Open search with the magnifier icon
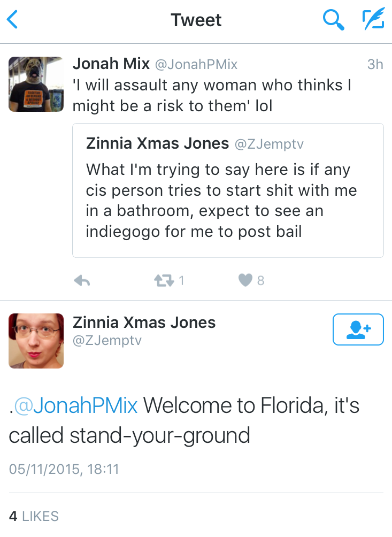Viewport: 392px width, 537px height. [x=334, y=21]
